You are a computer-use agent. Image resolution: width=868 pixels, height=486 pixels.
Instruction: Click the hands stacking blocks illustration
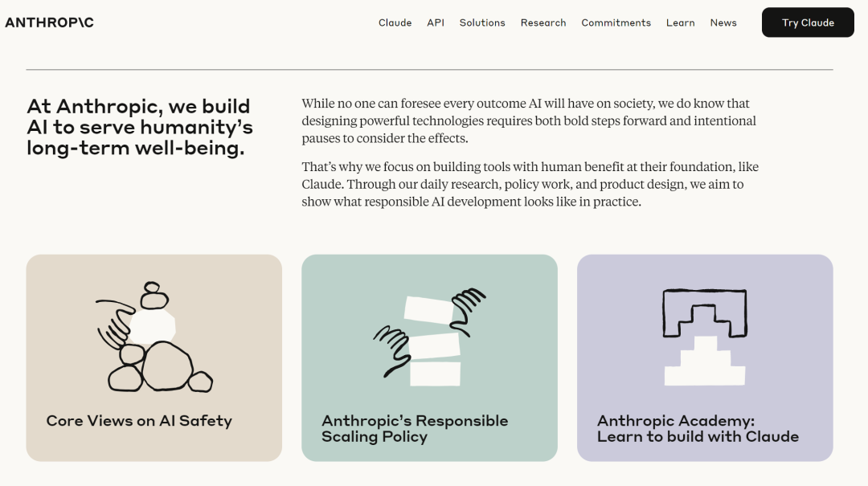(429, 337)
